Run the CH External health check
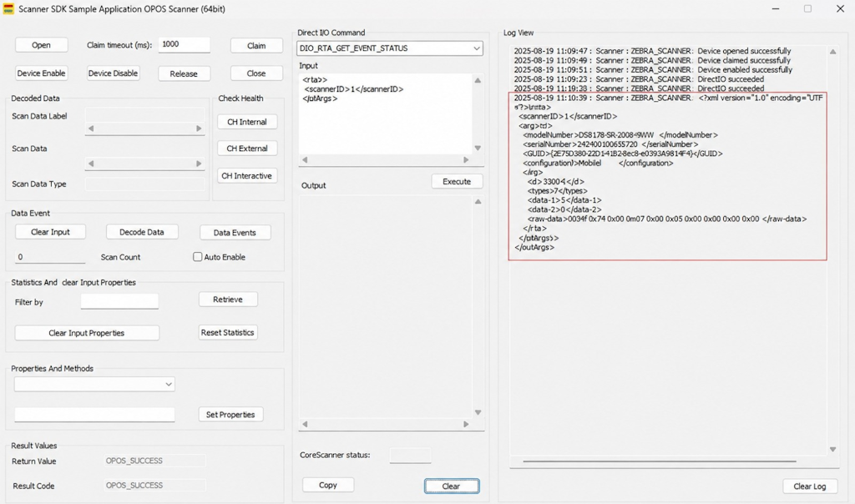Screen dimensions: 855x504 247,149
